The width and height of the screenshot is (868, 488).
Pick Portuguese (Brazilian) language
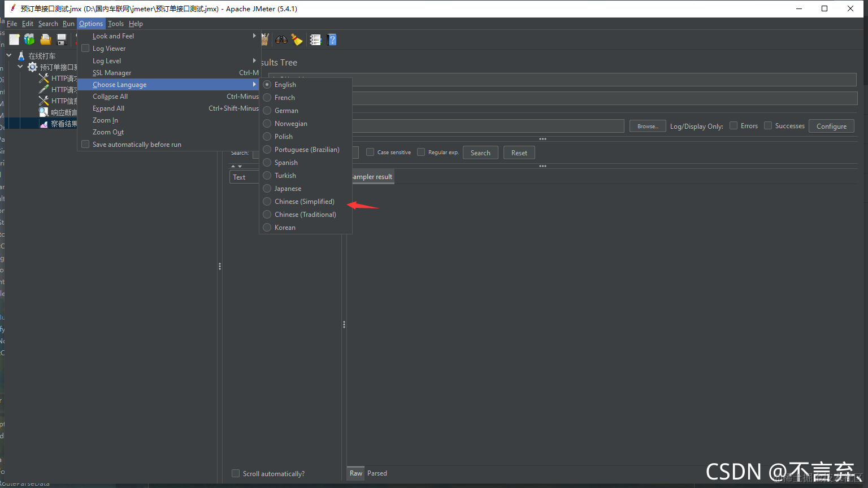click(306, 150)
